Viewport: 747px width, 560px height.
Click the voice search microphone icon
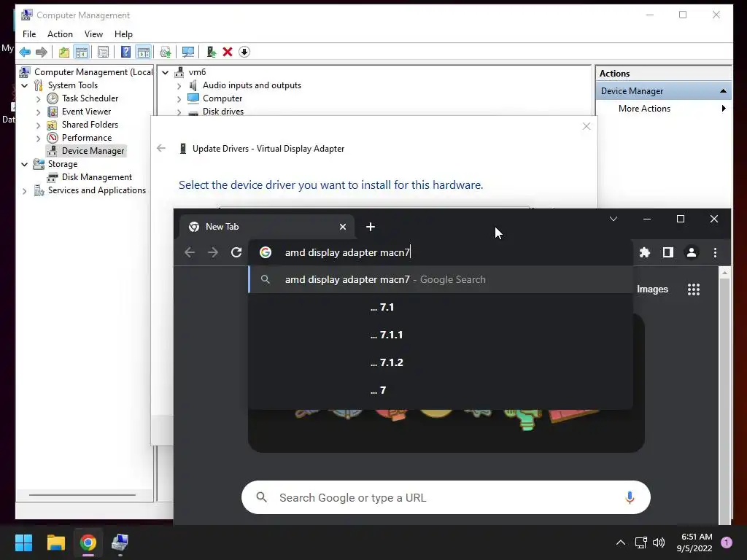pyautogui.click(x=630, y=497)
